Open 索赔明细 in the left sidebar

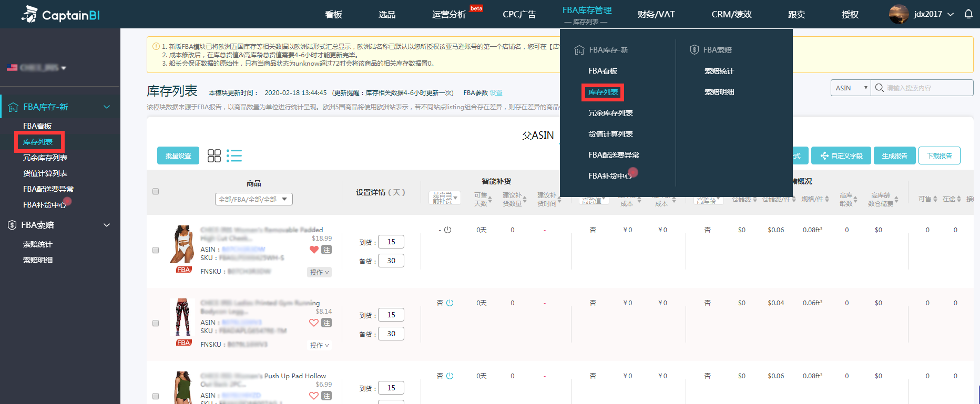point(38,260)
